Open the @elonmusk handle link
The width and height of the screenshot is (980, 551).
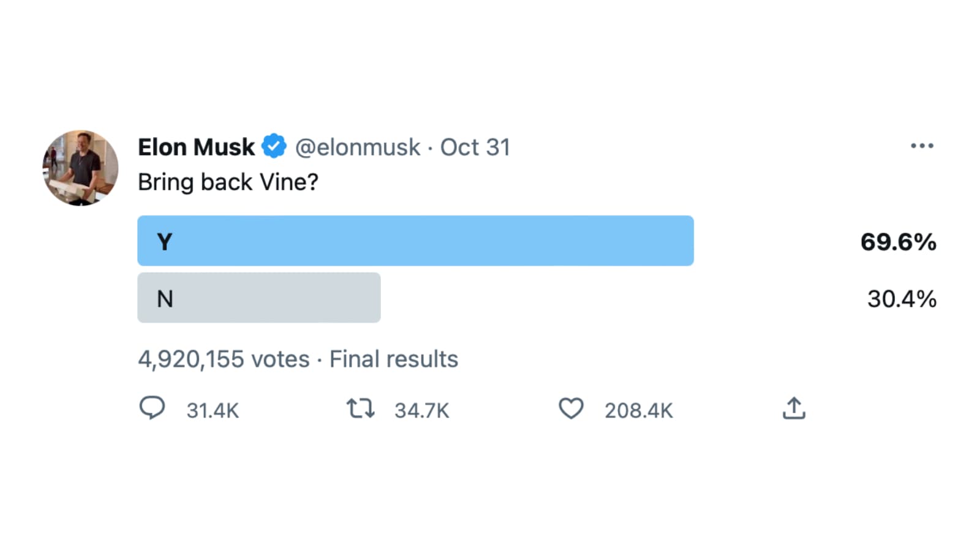point(358,147)
